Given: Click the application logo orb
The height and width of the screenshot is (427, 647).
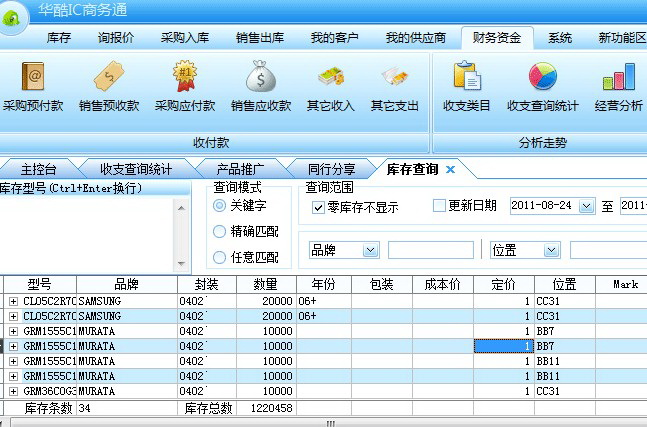Looking at the screenshot, I should pyautogui.click(x=12, y=18).
